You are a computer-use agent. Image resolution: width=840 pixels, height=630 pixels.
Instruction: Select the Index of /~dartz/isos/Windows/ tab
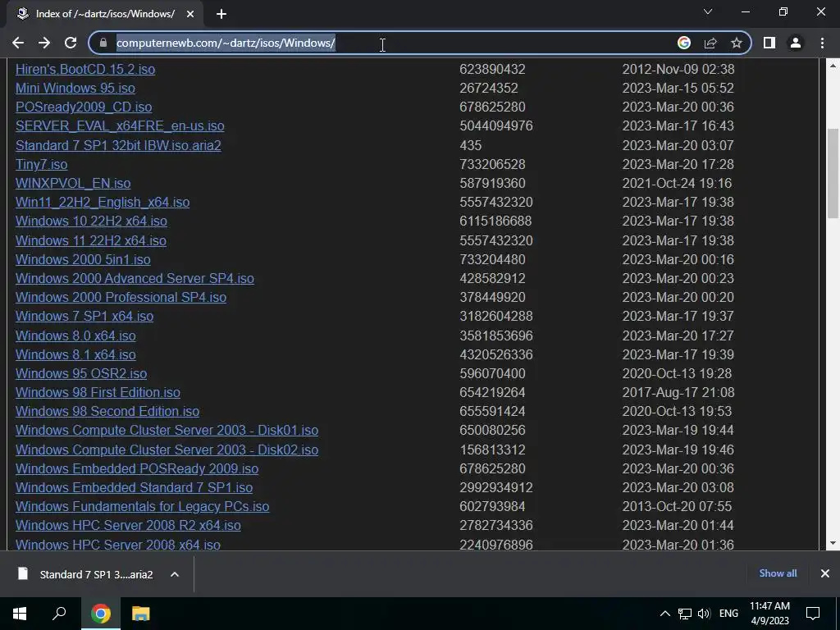click(x=105, y=14)
